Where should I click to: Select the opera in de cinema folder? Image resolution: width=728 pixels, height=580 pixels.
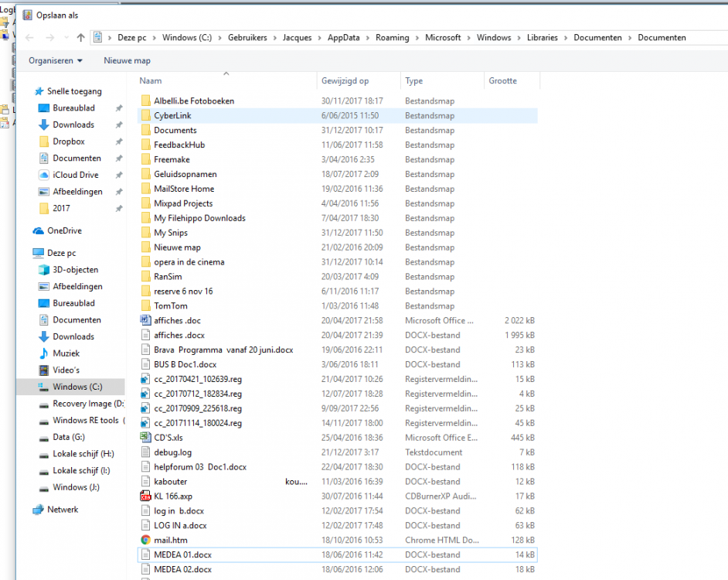[338, 262]
